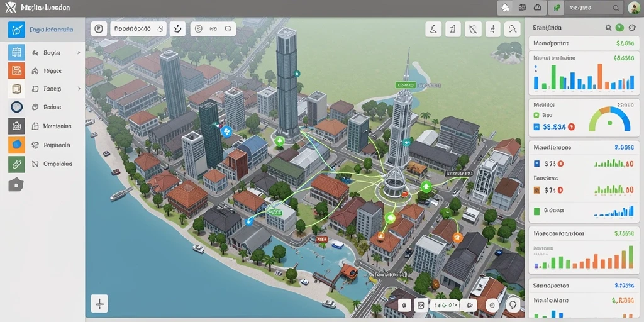
Task: Toggle the blue square checkbox in the third card
Action: tap(536, 164)
